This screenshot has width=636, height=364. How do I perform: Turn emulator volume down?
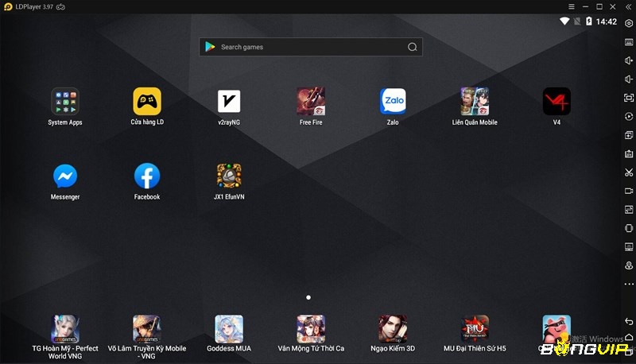629,79
